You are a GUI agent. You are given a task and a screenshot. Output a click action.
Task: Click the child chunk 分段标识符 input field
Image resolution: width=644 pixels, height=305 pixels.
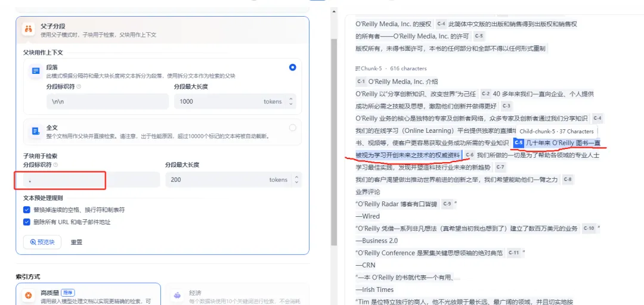click(91, 180)
